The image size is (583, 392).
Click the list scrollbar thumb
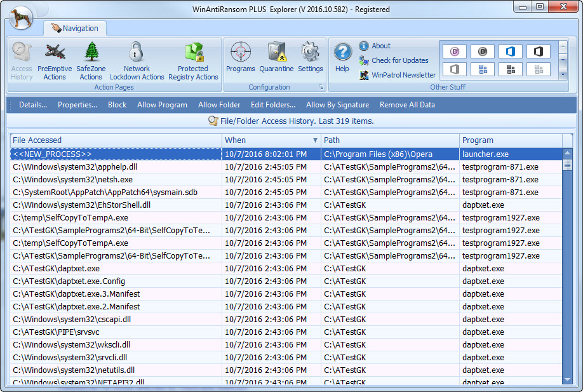[567, 165]
